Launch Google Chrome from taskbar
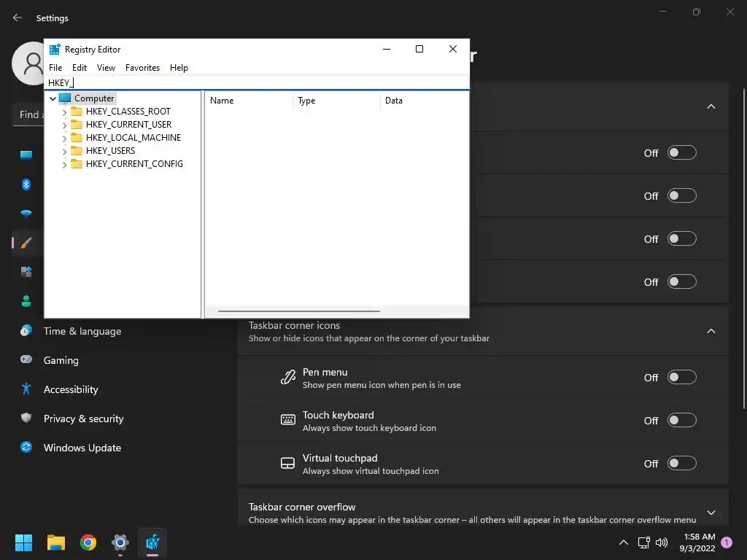Image resolution: width=747 pixels, height=560 pixels. coord(88,542)
